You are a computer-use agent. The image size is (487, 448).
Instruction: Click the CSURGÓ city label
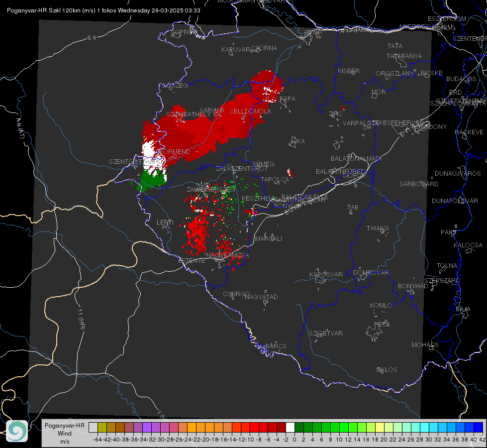[x=236, y=294]
